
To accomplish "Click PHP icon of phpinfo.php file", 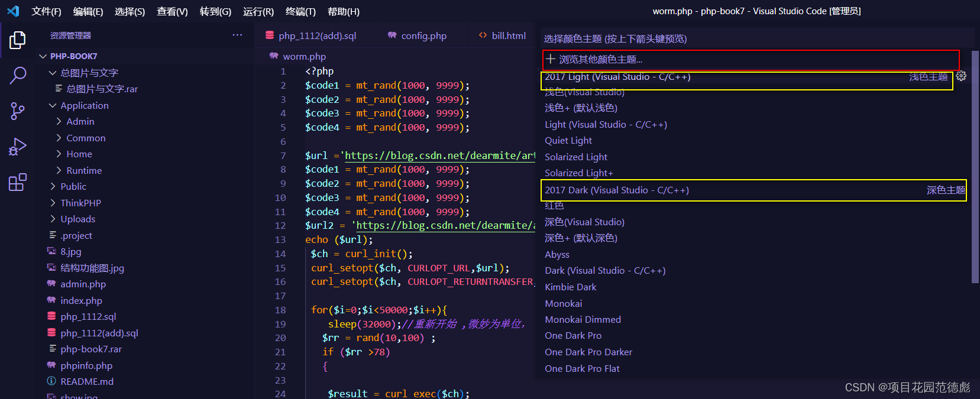I will (x=52, y=365).
